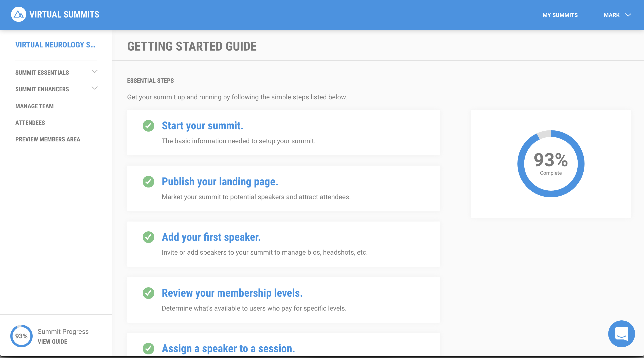
Task: Select Preview Members Area in sidebar
Action: point(48,139)
